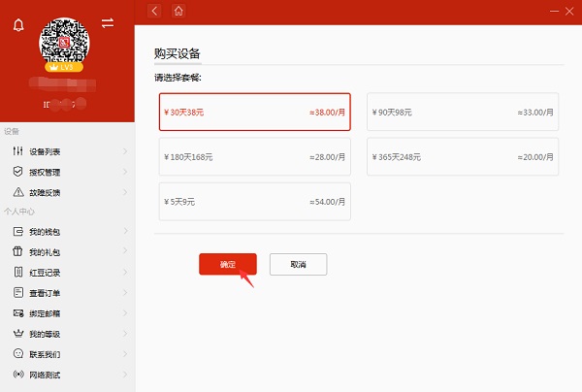This screenshot has height=392, width=582.
Task: Expand chevron next to 我的钱包
Action: (x=125, y=231)
